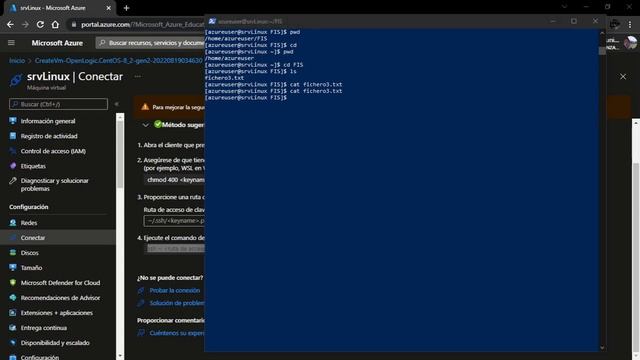The height and width of the screenshot is (360, 640).
Task: Click the Inicio breadcrumb link
Action: point(17,60)
